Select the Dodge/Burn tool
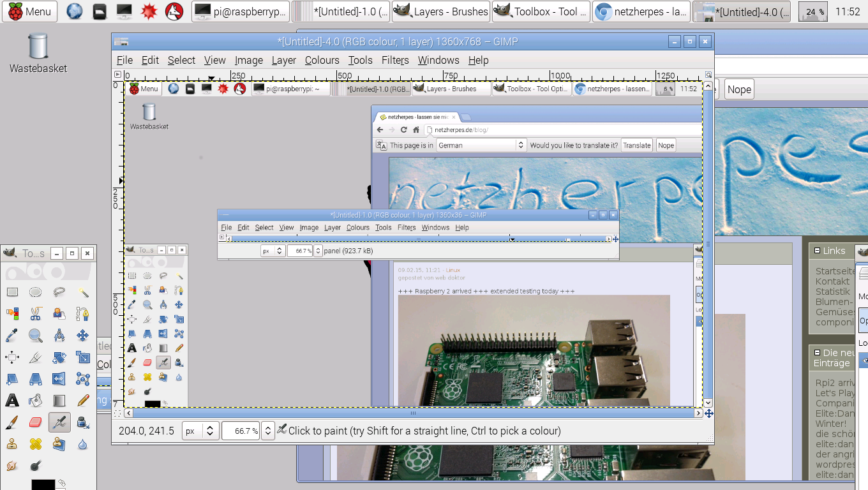This screenshot has height=490, width=868. (x=36, y=465)
